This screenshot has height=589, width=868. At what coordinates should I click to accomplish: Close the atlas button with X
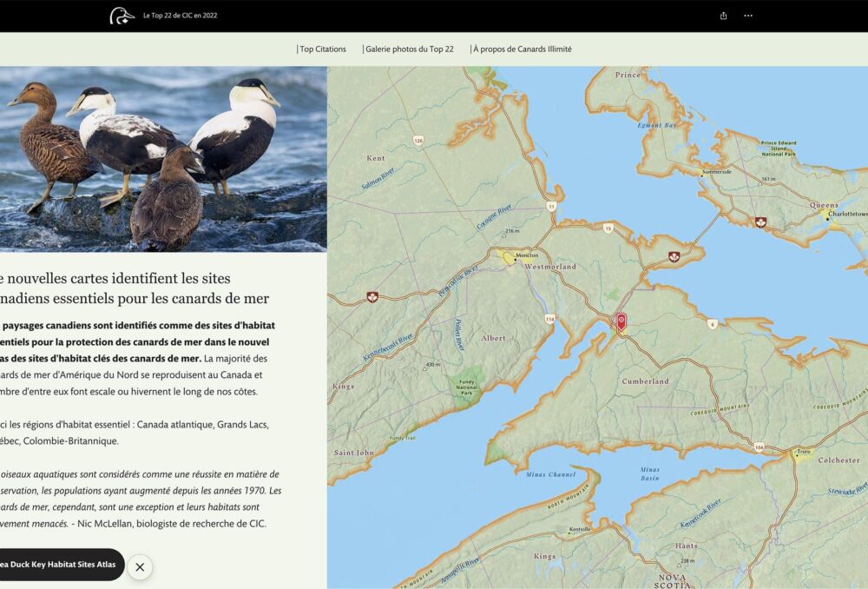(x=140, y=566)
